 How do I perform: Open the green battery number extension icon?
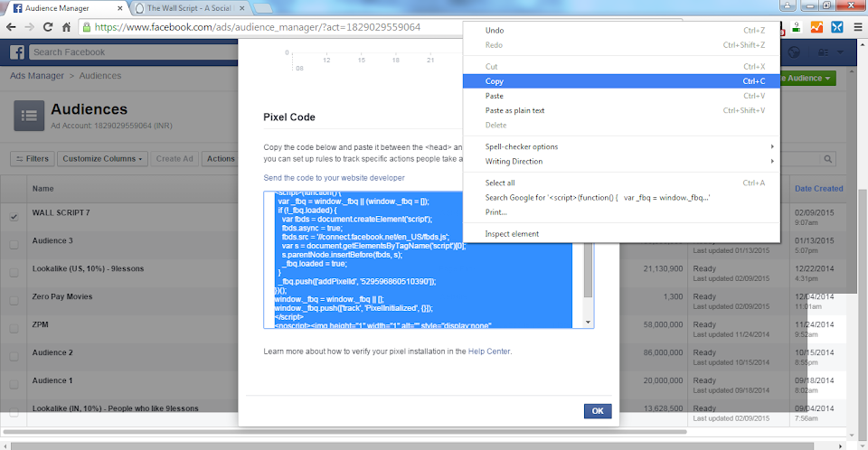coord(796,27)
